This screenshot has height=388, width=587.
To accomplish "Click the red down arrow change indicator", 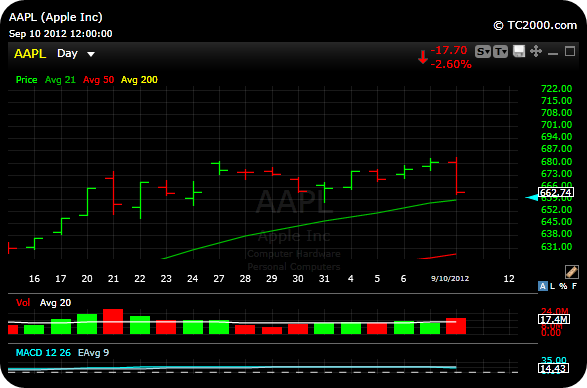I will coord(423,57).
